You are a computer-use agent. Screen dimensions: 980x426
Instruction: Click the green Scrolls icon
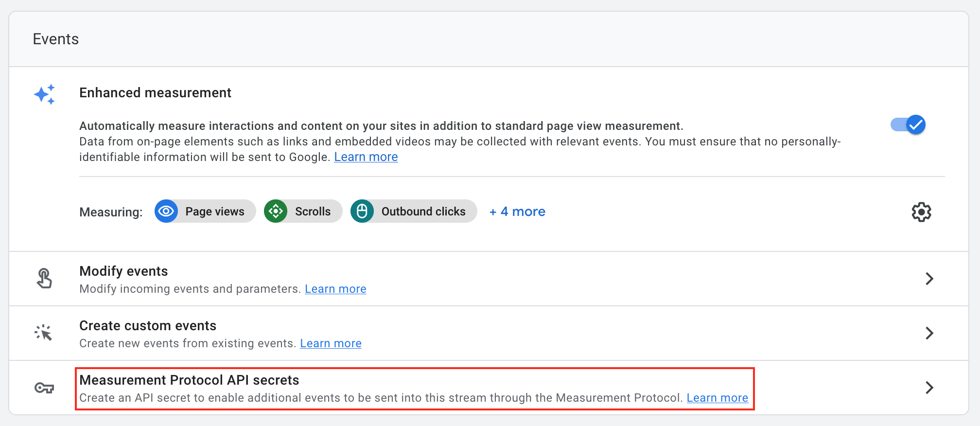click(276, 212)
